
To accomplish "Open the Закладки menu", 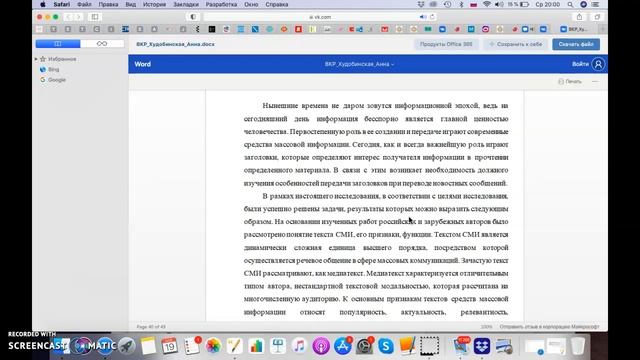I will (x=186, y=4).
